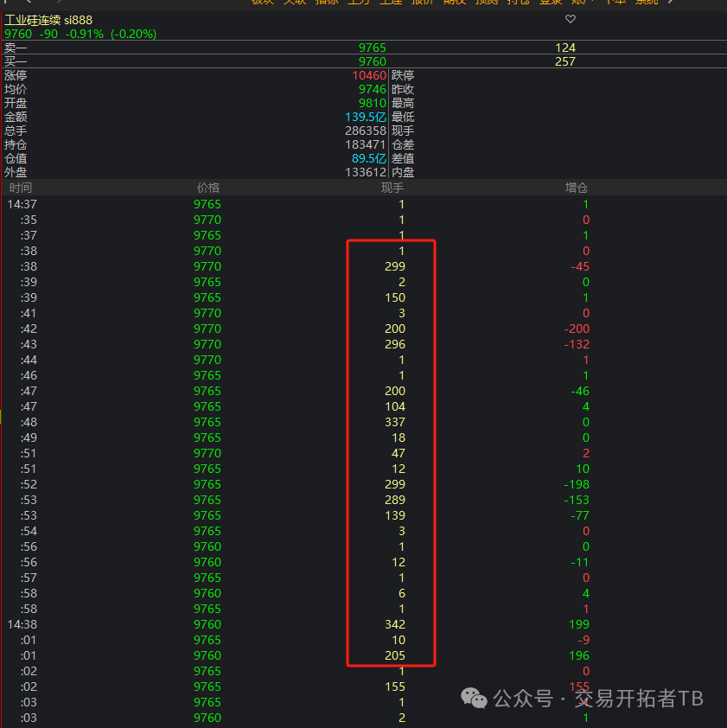Click the 增仓 value -11
Viewport: 727px width, 728px height.
pos(580,562)
